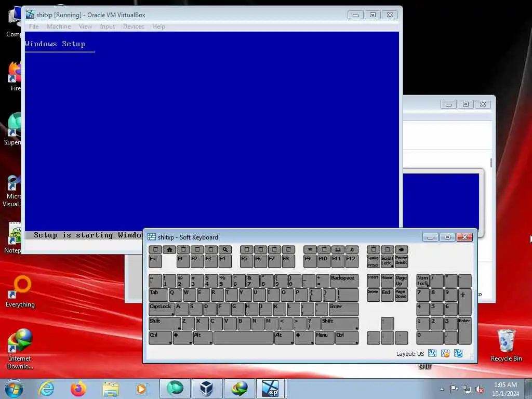Screen dimensions: 532x399
Task: Open Internet Download Manager desktop shortcut
Action: [20, 349]
